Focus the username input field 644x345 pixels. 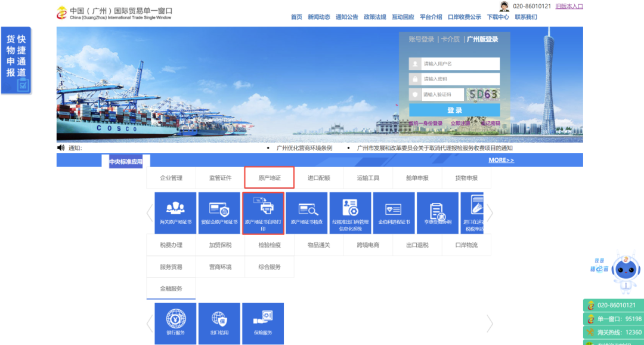[460, 64]
